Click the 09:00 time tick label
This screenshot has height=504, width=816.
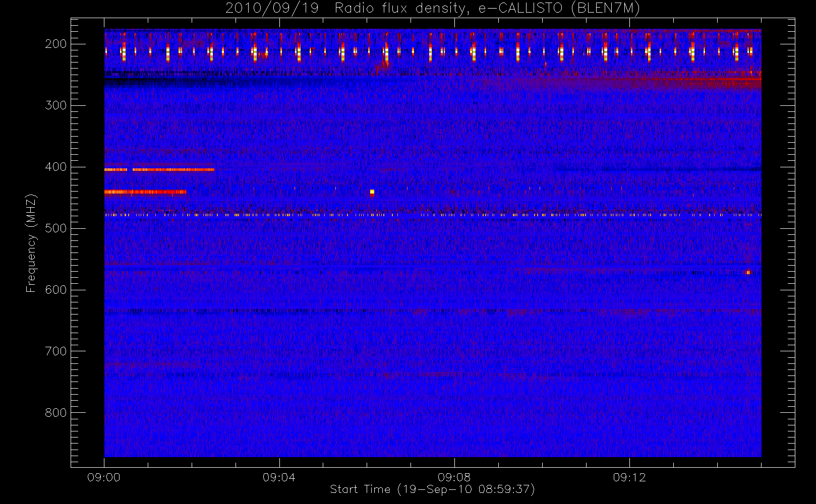click(104, 477)
